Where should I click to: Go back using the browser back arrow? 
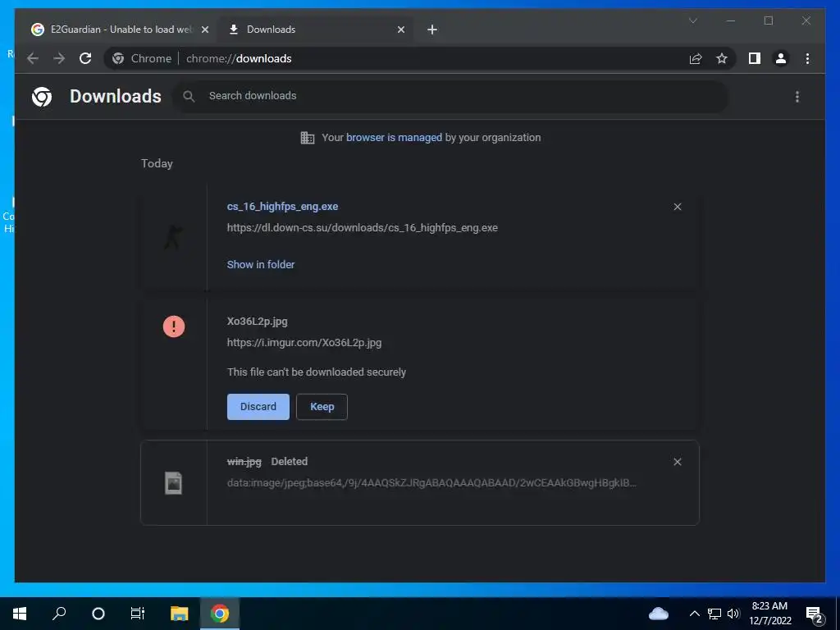click(x=33, y=58)
